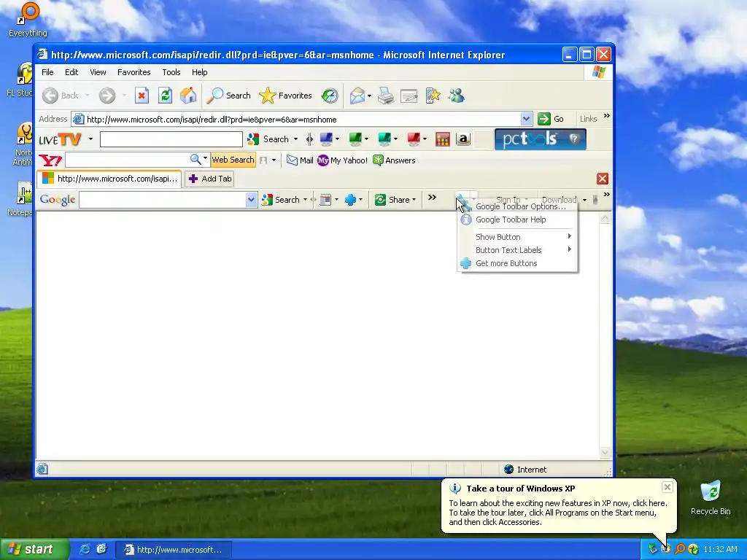The height and width of the screenshot is (560, 747).
Task: Go to Home page icon
Action: pos(188,96)
